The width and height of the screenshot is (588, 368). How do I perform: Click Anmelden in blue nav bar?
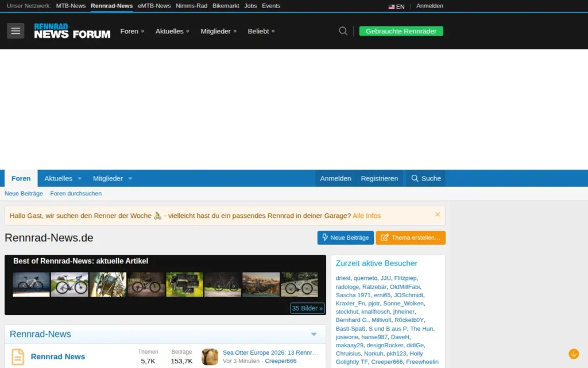pyautogui.click(x=335, y=178)
